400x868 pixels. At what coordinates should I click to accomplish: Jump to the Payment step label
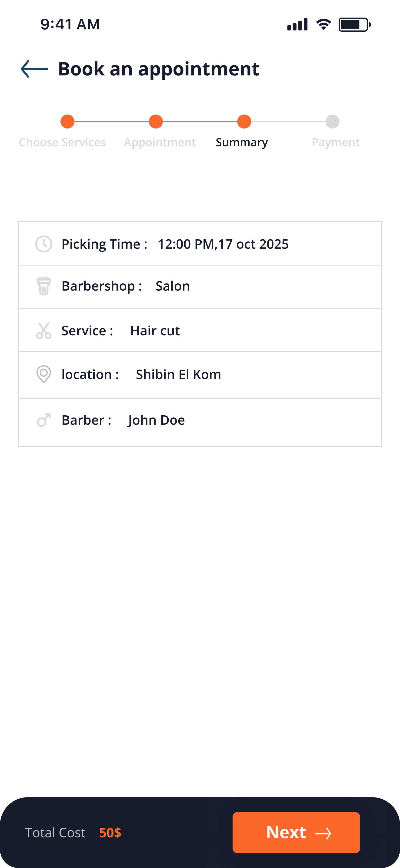point(336,142)
